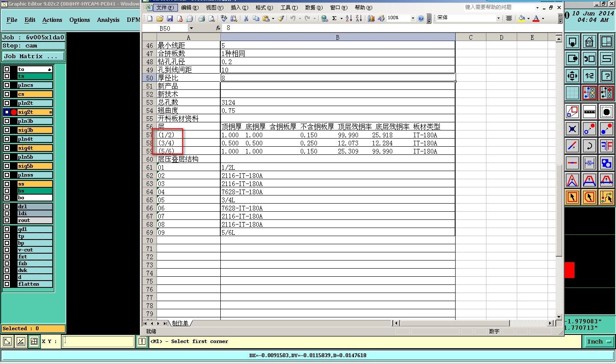Image resolution: width=616 pixels, height=364 pixels.
Task: Toggle checkbox for layer cs
Action: point(7,94)
